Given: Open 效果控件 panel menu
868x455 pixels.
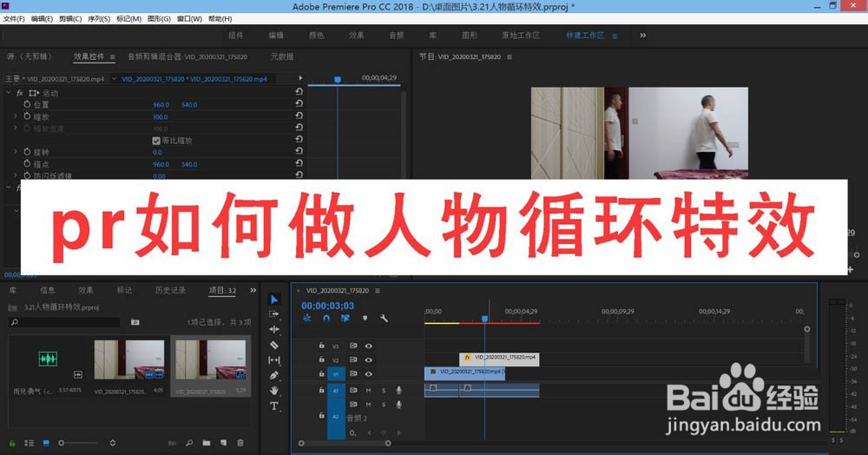Looking at the screenshot, I should point(112,56).
